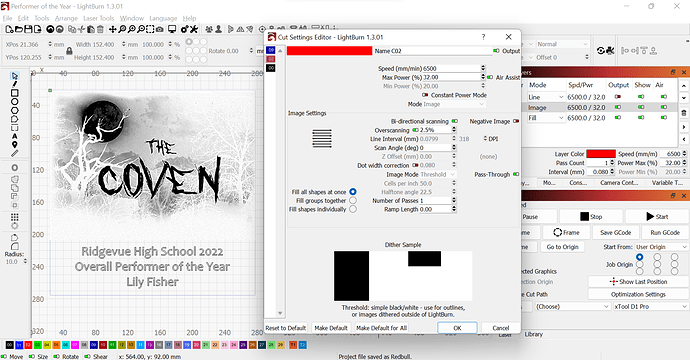690x360 pixels.
Task: Expand the xTool D1 Pro device dropdown
Action: tap(650, 306)
